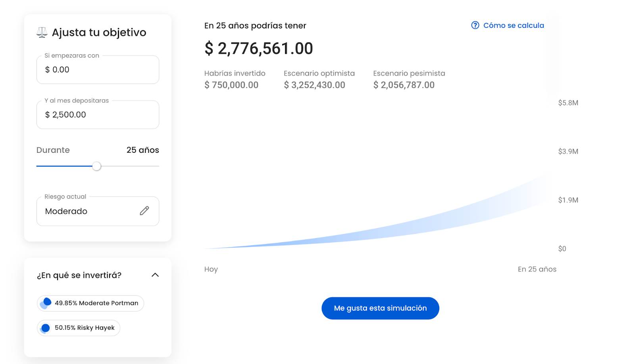This screenshot has width=635, height=364.
Task: Click the Me gusta esta simulación button
Action: point(380,308)
